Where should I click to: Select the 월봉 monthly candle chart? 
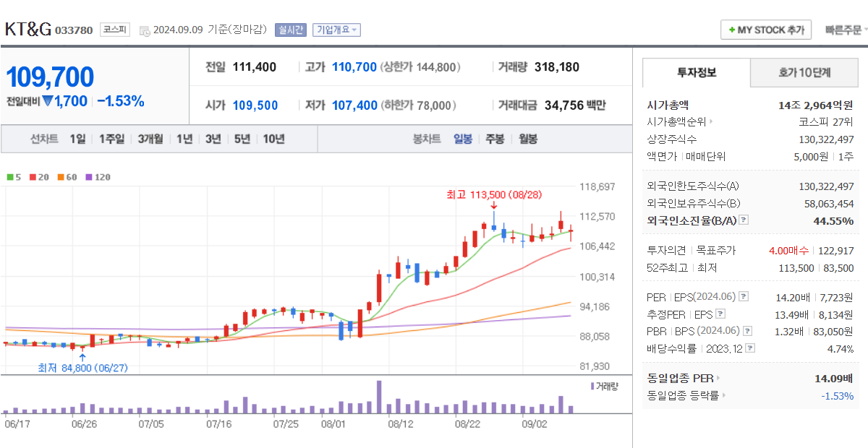coord(528,139)
